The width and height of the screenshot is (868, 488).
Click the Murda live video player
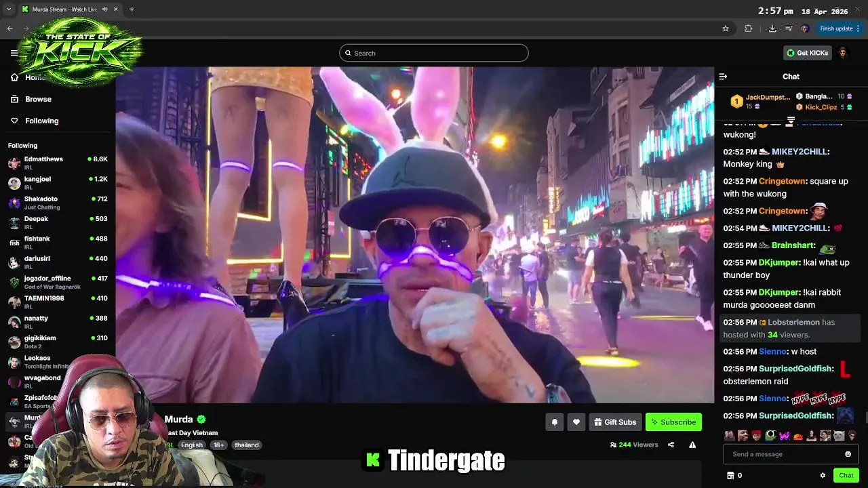click(414, 235)
